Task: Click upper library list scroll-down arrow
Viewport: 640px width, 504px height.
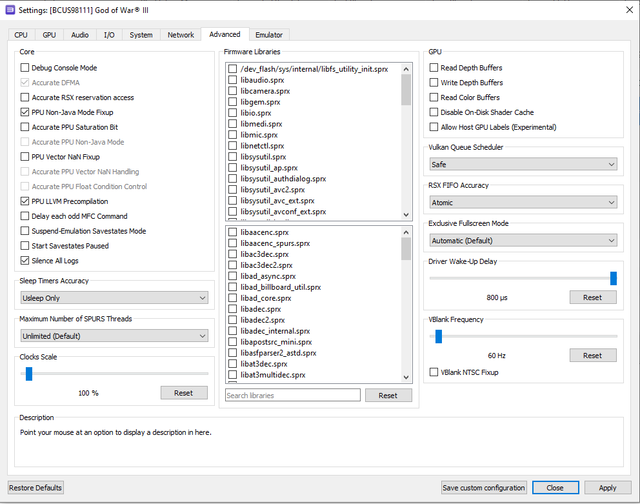Action: tap(406, 215)
